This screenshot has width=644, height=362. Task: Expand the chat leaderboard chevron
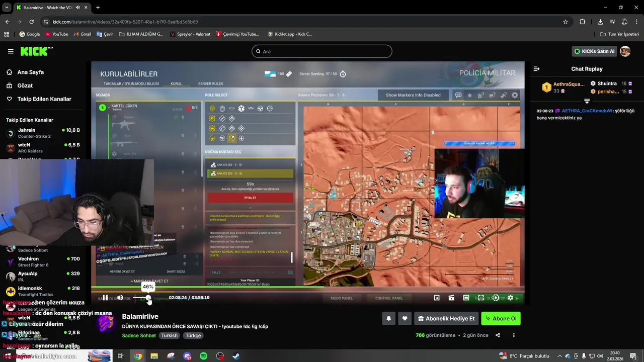pos(587,101)
